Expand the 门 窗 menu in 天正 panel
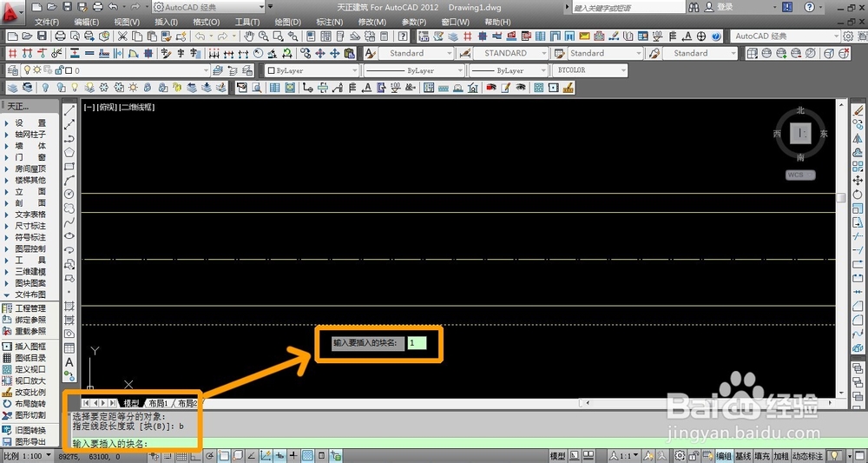868x463 pixels. pos(30,157)
